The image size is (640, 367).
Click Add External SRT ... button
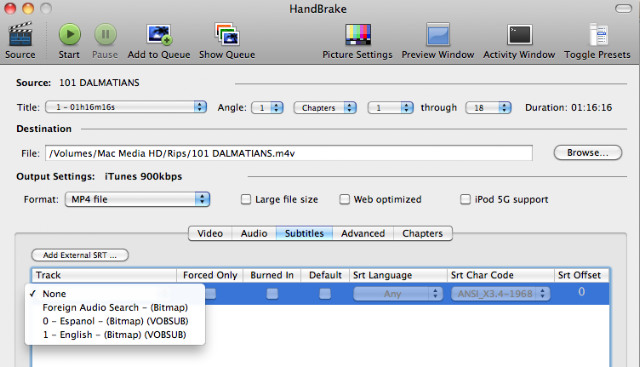point(80,255)
